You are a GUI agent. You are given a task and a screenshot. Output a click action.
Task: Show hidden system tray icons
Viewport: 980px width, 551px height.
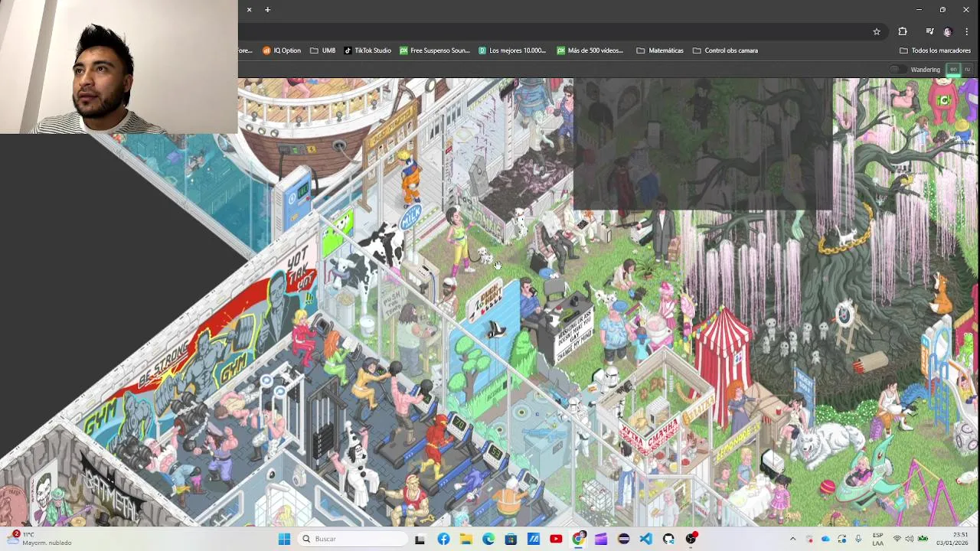[792, 539]
